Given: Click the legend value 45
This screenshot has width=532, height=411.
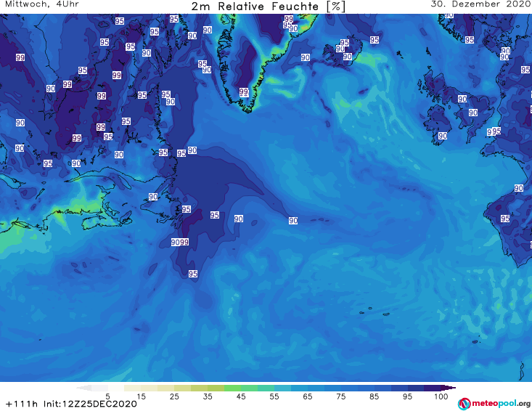Looking at the screenshot, I should 240,396.
